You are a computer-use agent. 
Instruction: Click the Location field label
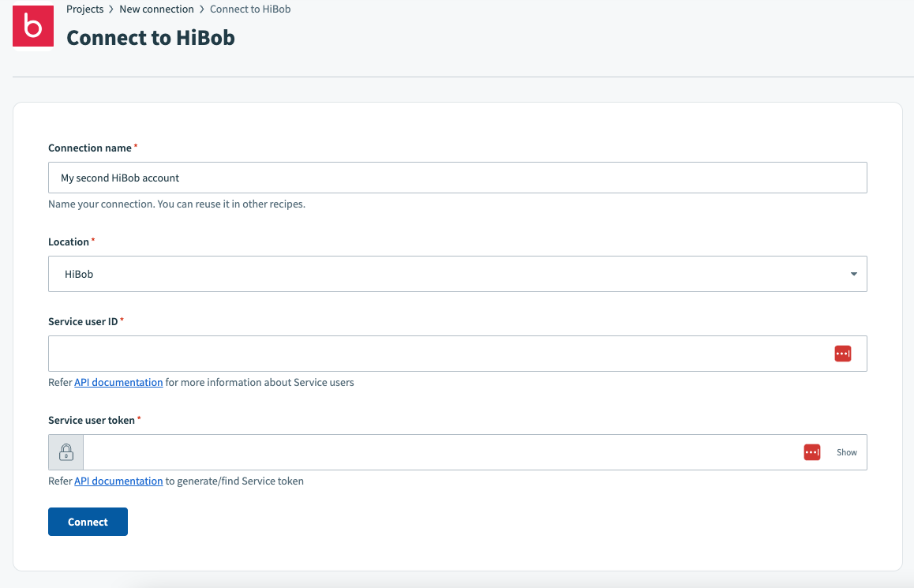pos(69,242)
